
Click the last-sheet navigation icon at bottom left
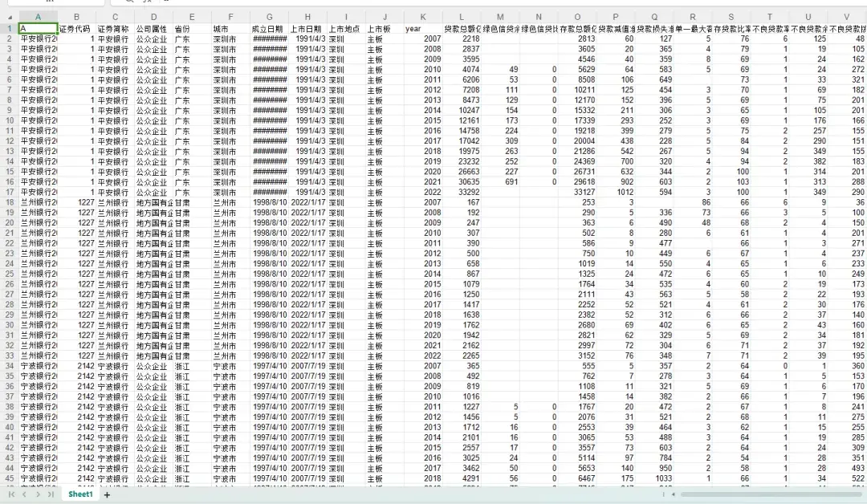(x=50, y=494)
